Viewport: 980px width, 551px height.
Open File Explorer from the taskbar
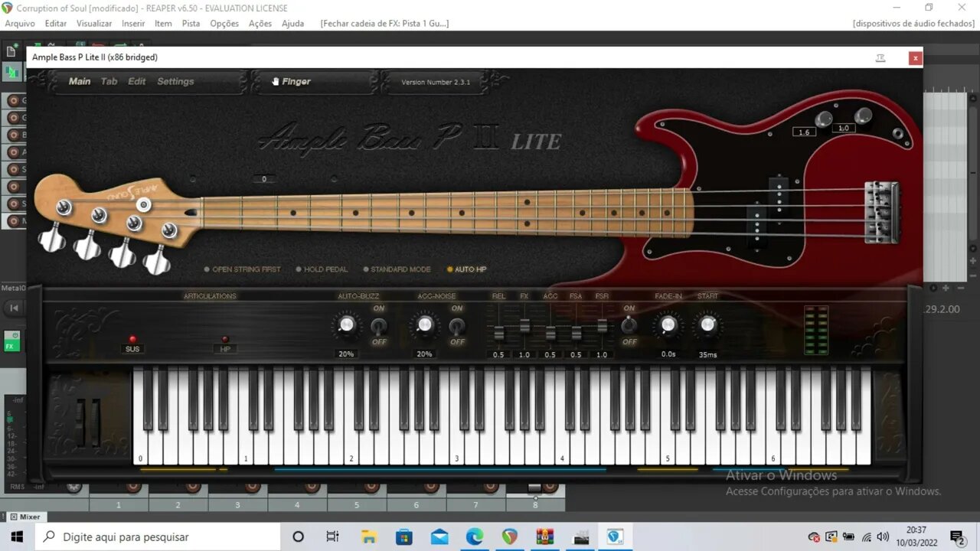tap(369, 536)
